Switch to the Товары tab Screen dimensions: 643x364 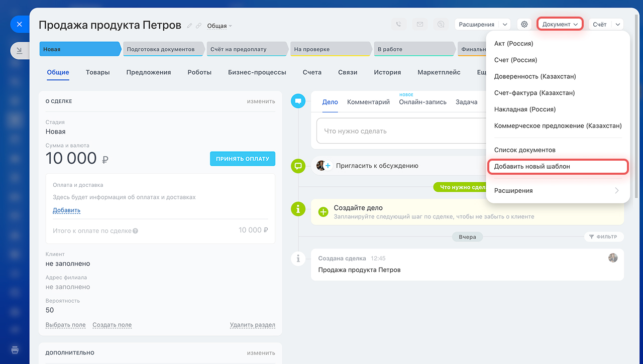(97, 72)
